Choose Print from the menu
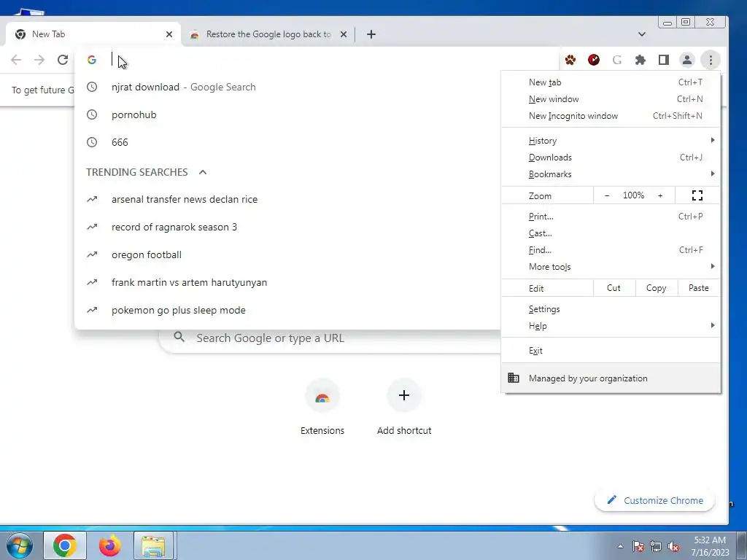 click(611, 216)
